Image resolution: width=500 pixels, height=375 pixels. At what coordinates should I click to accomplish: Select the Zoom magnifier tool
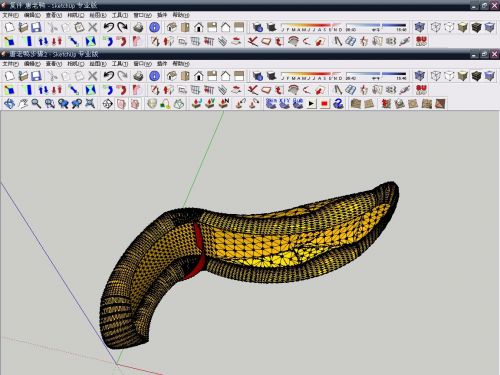tap(36, 104)
